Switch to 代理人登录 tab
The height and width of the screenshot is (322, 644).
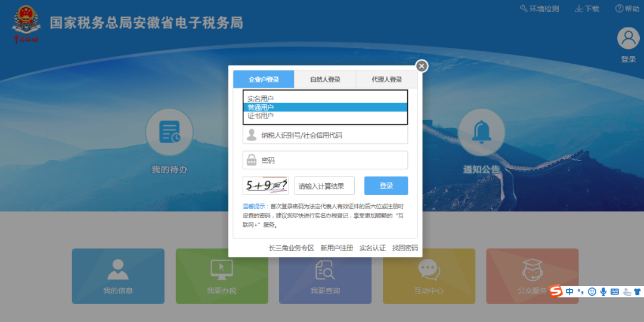tap(386, 79)
